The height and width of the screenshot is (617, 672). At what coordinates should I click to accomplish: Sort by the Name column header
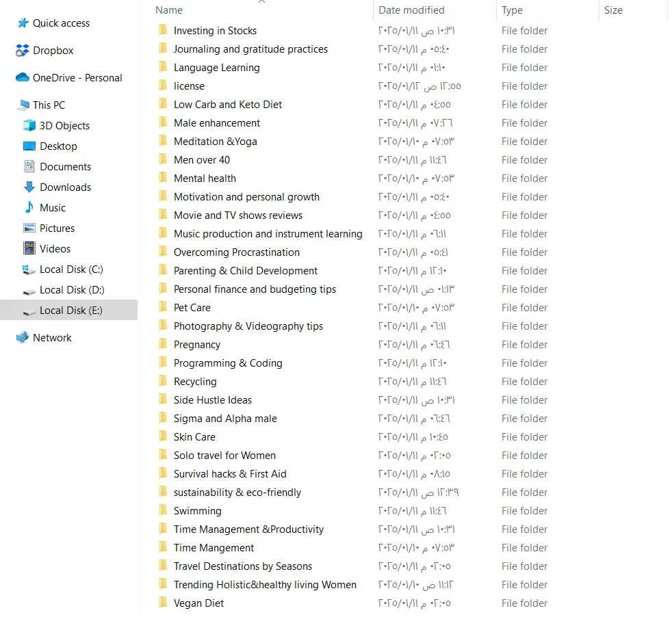click(169, 10)
